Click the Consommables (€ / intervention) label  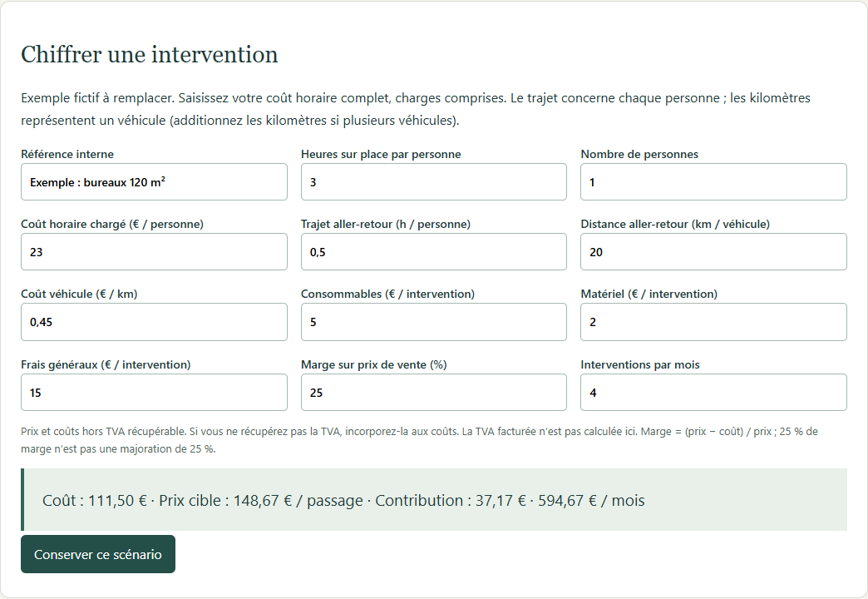[x=387, y=294]
